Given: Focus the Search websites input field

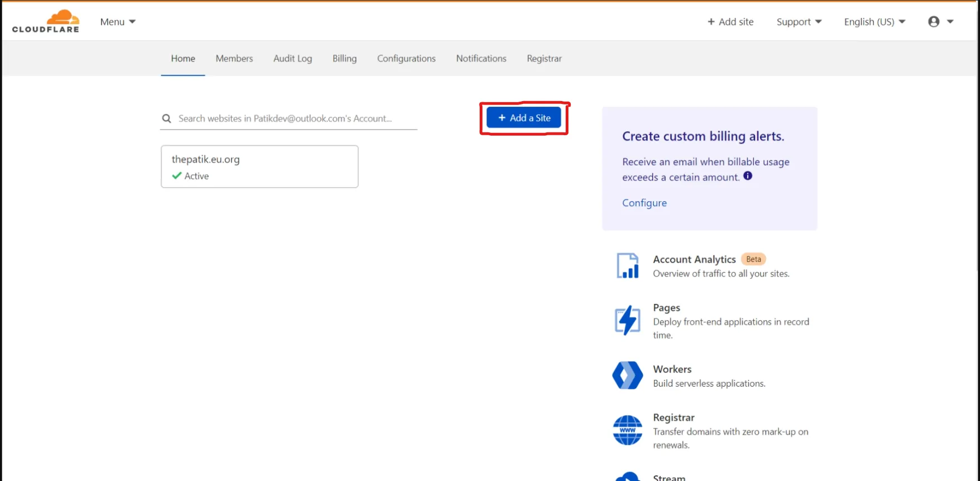Looking at the screenshot, I should (x=289, y=118).
